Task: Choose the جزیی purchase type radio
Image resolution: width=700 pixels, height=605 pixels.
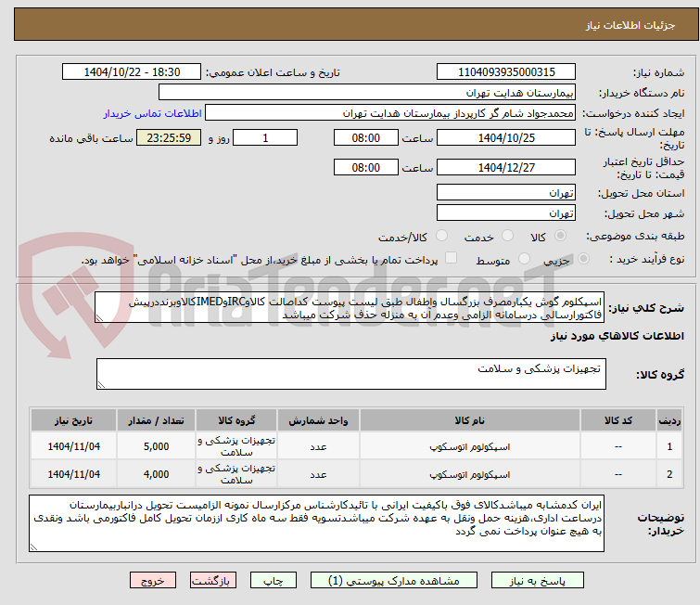Action: pyautogui.click(x=583, y=259)
